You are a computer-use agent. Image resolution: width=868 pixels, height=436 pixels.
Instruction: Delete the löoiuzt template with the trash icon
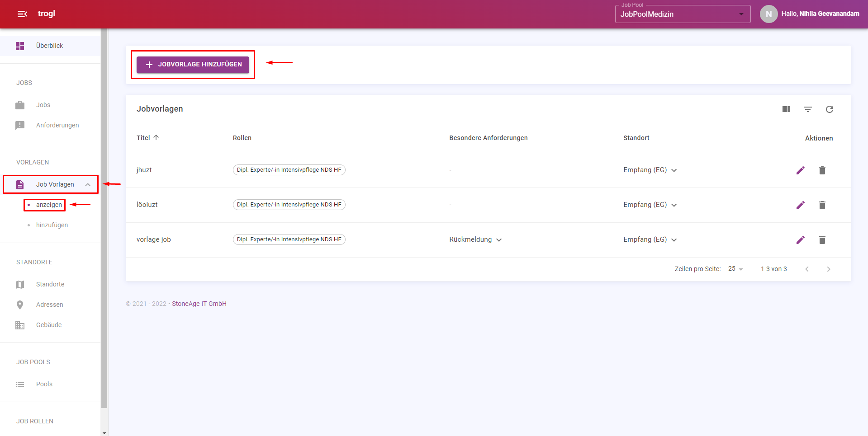click(x=822, y=205)
